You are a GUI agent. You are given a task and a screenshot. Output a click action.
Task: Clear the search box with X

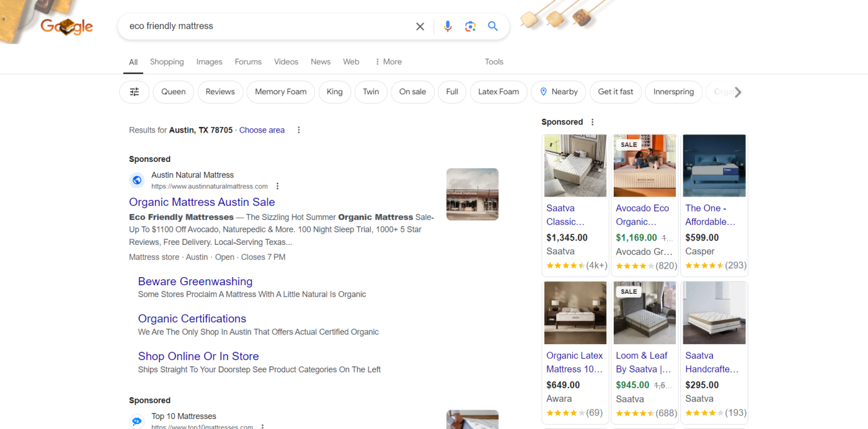point(420,26)
